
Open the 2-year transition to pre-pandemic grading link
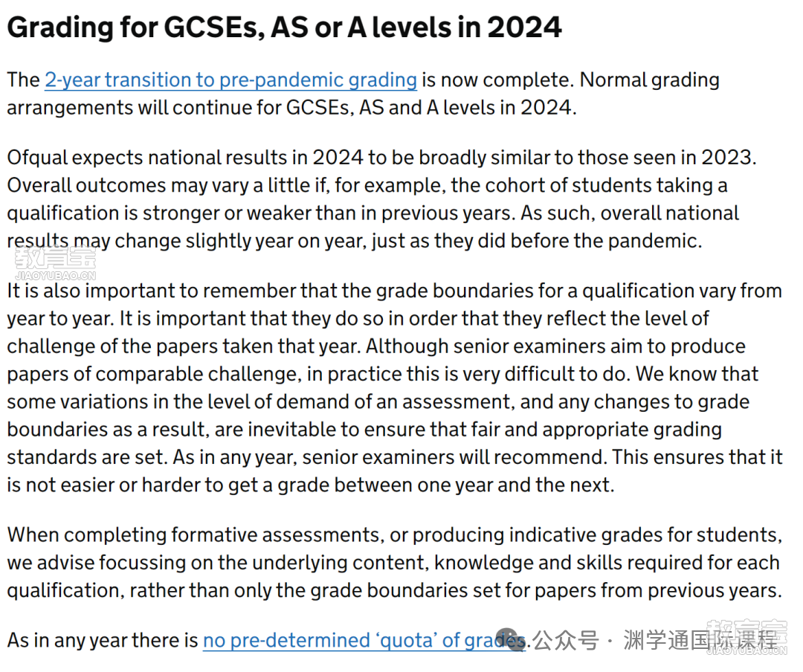(x=231, y=80)
